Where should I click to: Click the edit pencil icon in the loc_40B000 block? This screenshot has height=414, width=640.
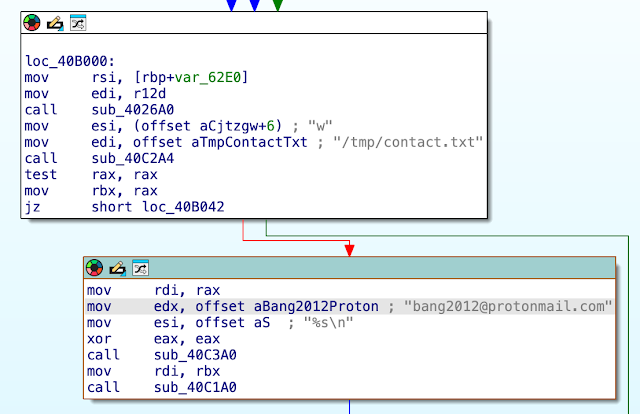click(55, 23)
